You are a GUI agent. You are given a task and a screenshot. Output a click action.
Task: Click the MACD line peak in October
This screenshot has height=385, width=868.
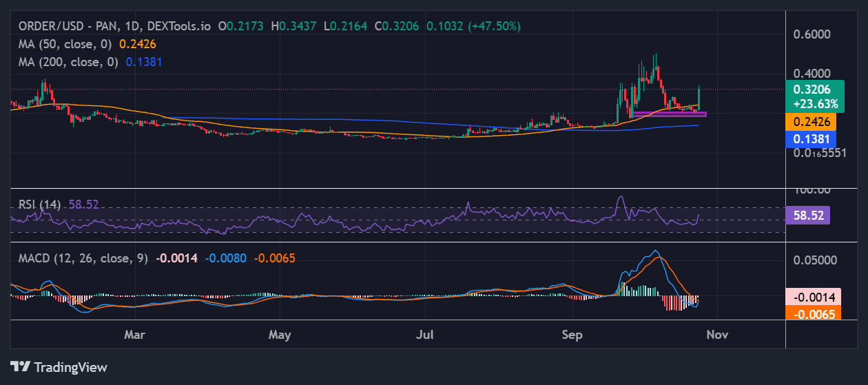tap(655, 251)
